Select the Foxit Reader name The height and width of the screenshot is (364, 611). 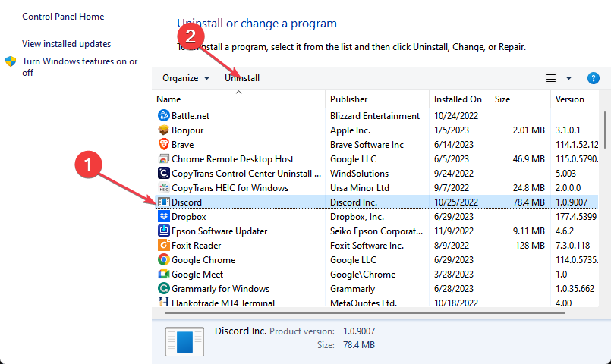coord(196,245)
